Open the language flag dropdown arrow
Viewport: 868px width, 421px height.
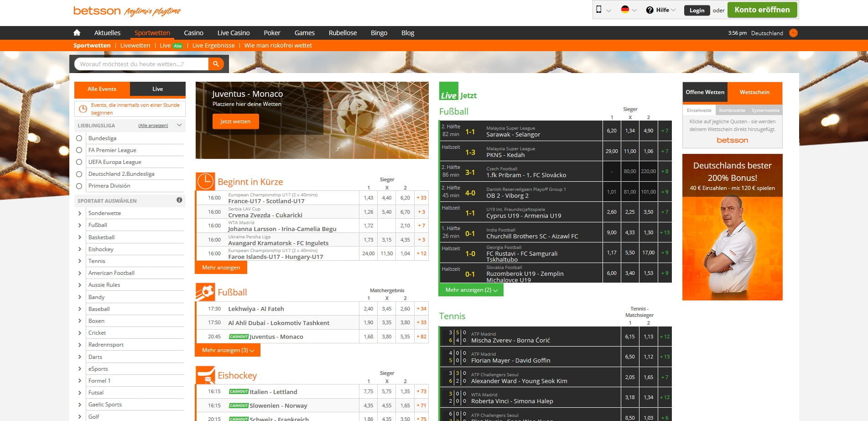(634, 11)
